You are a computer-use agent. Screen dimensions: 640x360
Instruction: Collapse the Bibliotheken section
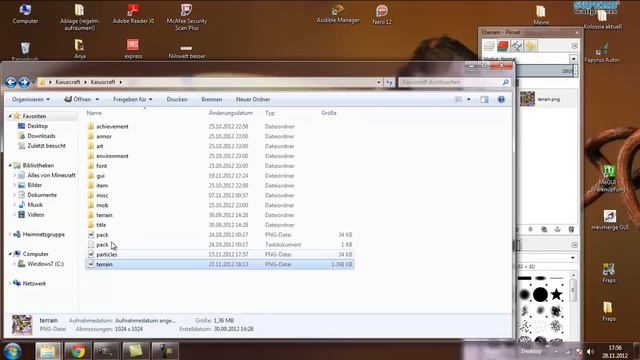point(10,165)
